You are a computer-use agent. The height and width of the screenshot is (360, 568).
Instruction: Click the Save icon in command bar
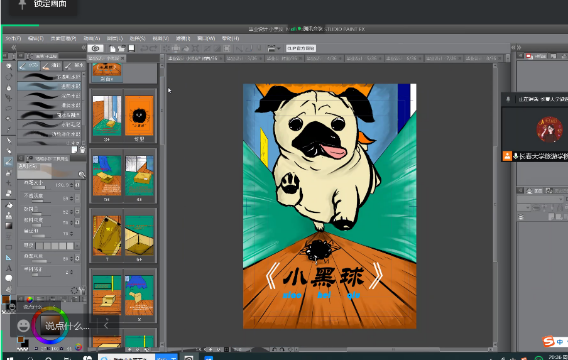131,48
